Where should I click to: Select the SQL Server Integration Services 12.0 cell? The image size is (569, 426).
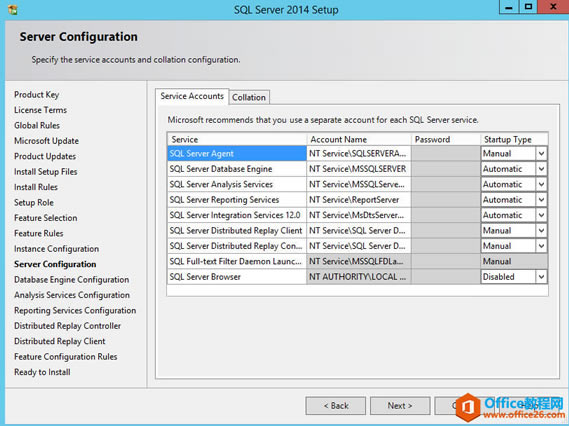pyautogui.click(x=237, y=215)
